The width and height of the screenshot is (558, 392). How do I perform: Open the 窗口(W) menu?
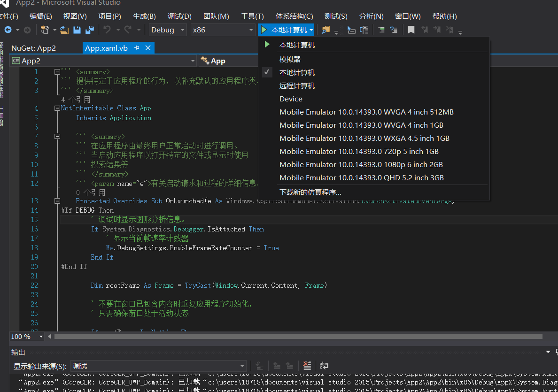pyautogui.click(x=408, y=16)
